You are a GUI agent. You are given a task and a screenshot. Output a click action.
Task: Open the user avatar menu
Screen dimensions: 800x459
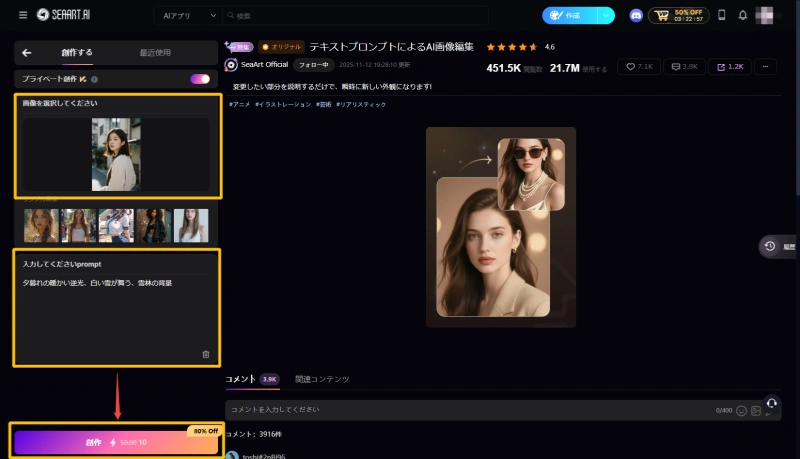pos(764,15)
